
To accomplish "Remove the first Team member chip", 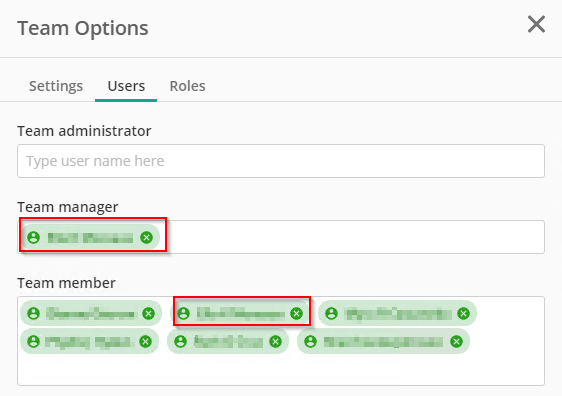I will click(148, 314).
